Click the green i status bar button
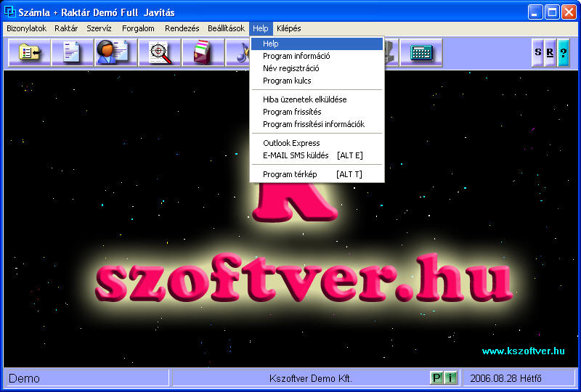The height and width of the screenshot is (392, 581). [450, 378]
